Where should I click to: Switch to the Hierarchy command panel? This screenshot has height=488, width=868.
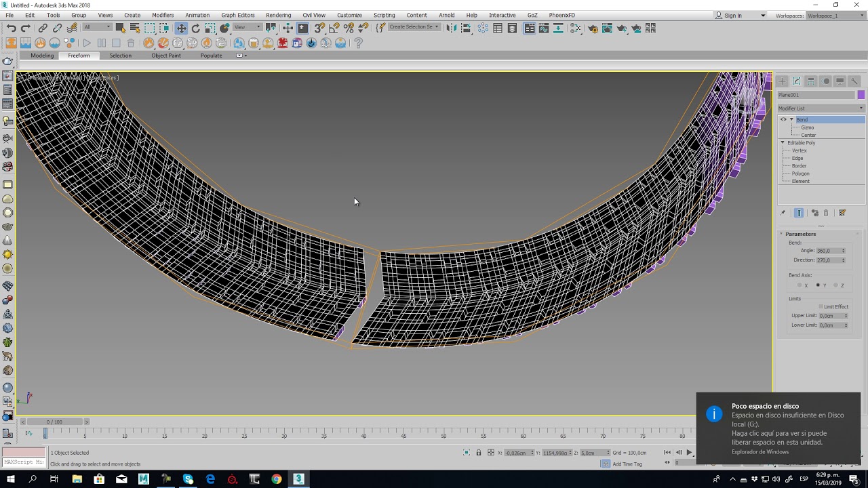(x=811, y=81)
